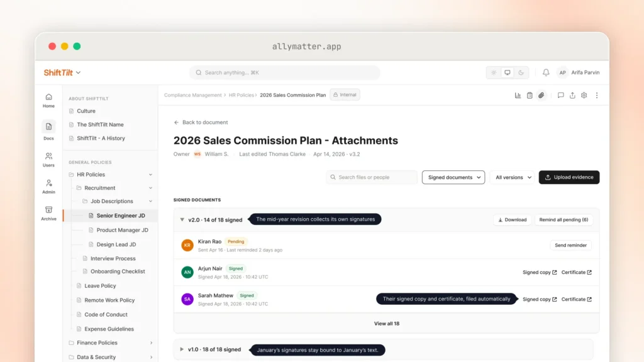Open the Docs section in sidebar
Screen dimensions: 644x362
(x=48, y=131)
